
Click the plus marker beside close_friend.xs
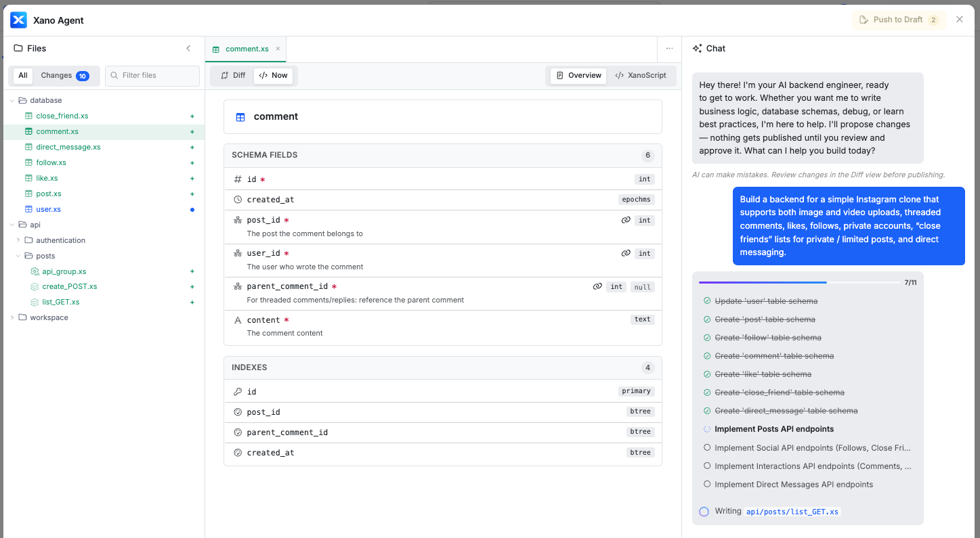click(192, 116)
